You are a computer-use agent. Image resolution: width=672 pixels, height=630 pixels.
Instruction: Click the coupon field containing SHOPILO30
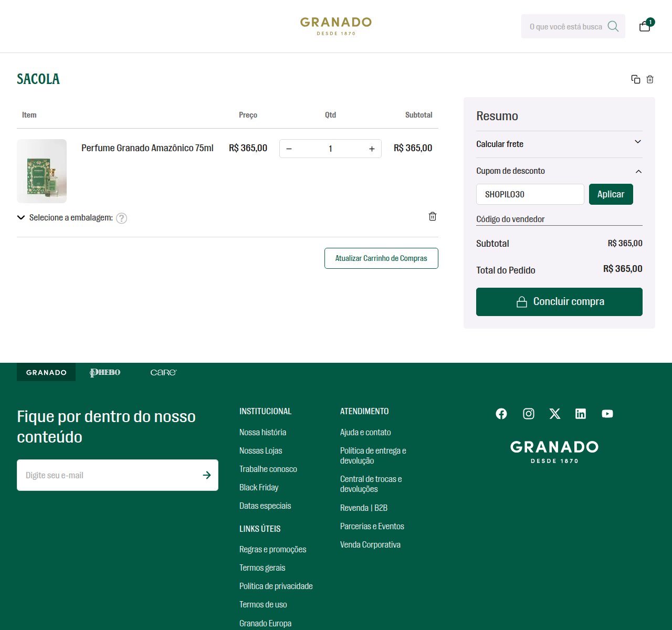[530, 194]
